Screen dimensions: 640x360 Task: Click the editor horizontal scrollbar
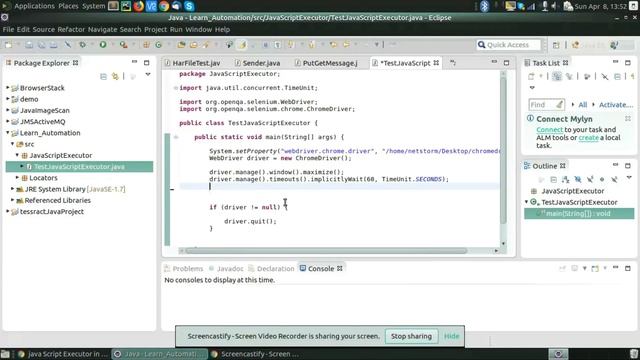click(x=326, y=251)
